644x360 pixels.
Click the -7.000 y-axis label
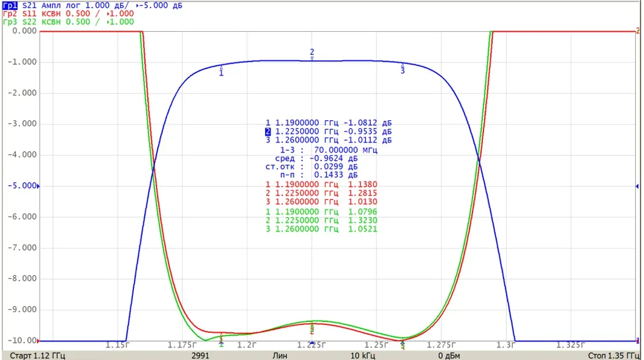click(22, 248)
